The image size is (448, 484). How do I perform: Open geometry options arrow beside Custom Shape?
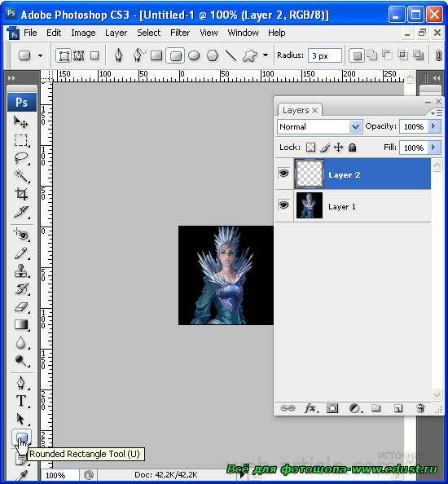266,55
